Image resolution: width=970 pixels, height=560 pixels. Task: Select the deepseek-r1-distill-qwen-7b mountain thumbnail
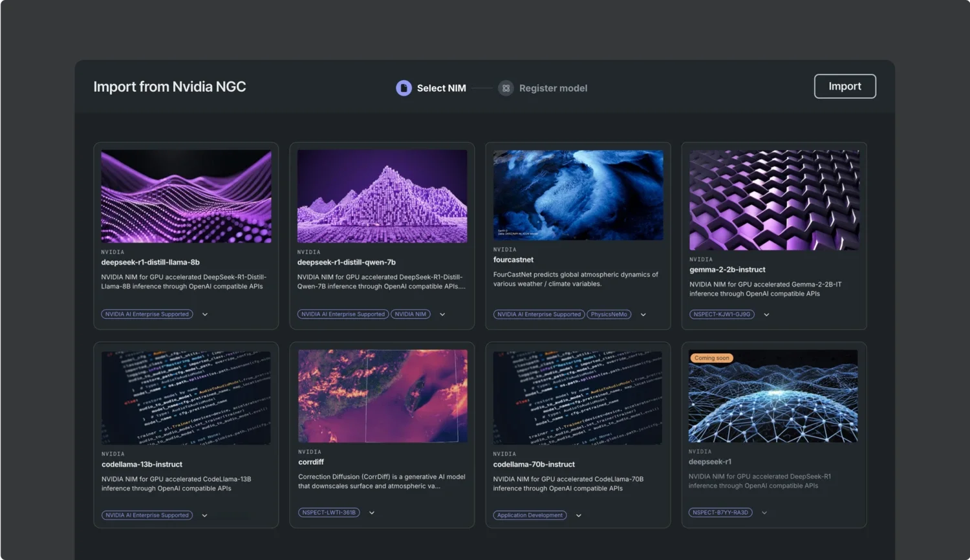382,197
